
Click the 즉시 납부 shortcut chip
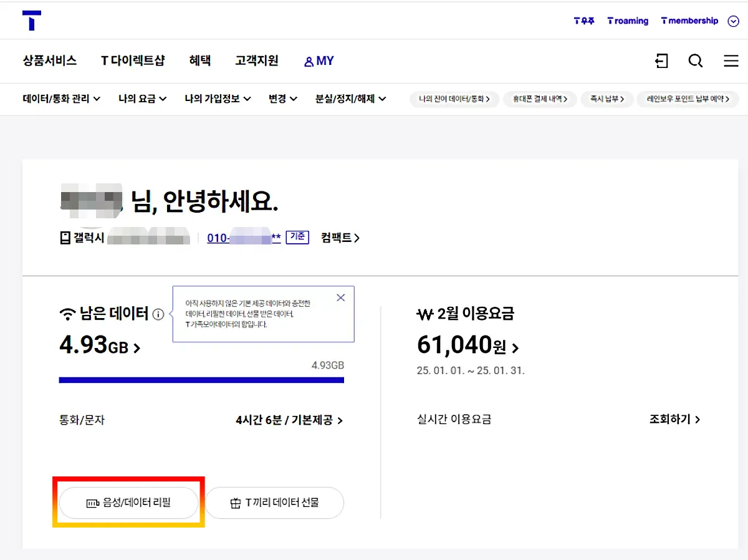[607, 99]
